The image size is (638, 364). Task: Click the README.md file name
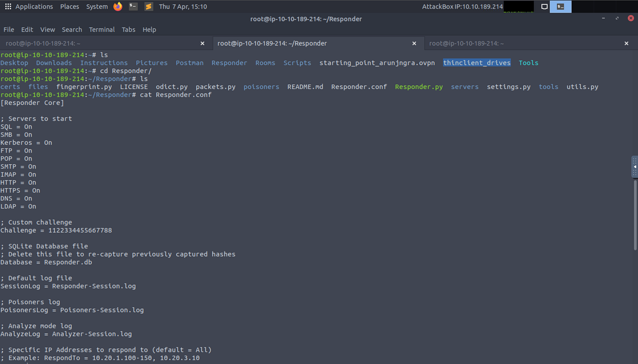pyautogui.click(x=305, y=87)
